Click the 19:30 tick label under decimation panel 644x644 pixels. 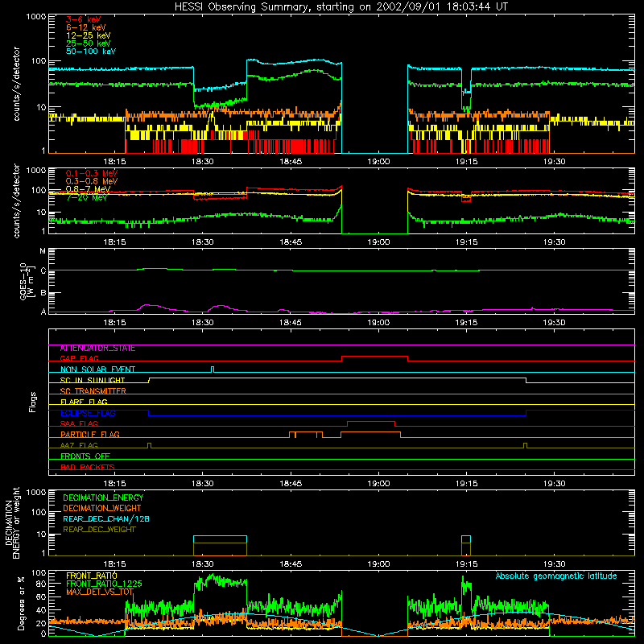(555, 564)
